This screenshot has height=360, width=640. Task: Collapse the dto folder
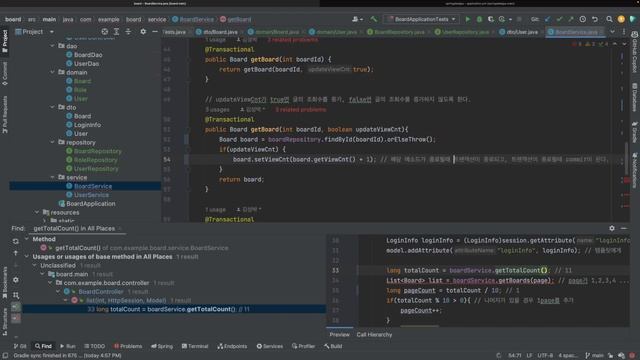(53, 107)
